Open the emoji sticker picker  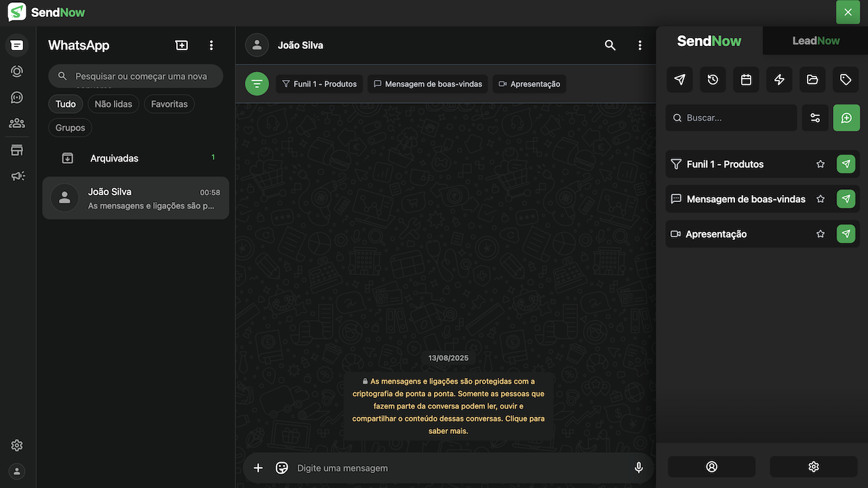[x=282, y=468]
